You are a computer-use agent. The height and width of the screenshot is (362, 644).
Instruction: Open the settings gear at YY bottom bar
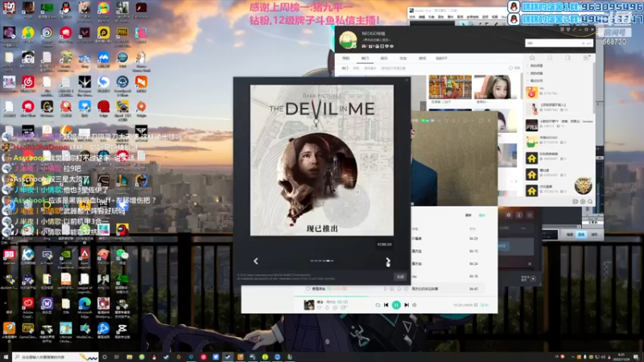[583, 202]
